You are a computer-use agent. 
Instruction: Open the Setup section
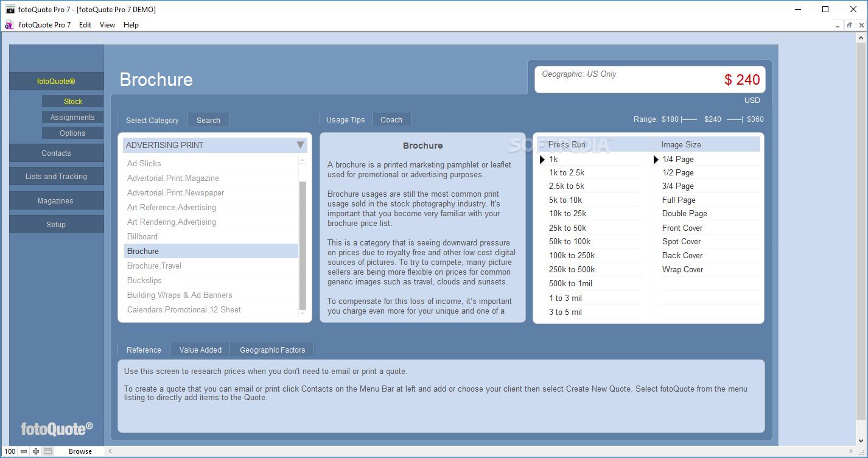[x=56, y=224]
